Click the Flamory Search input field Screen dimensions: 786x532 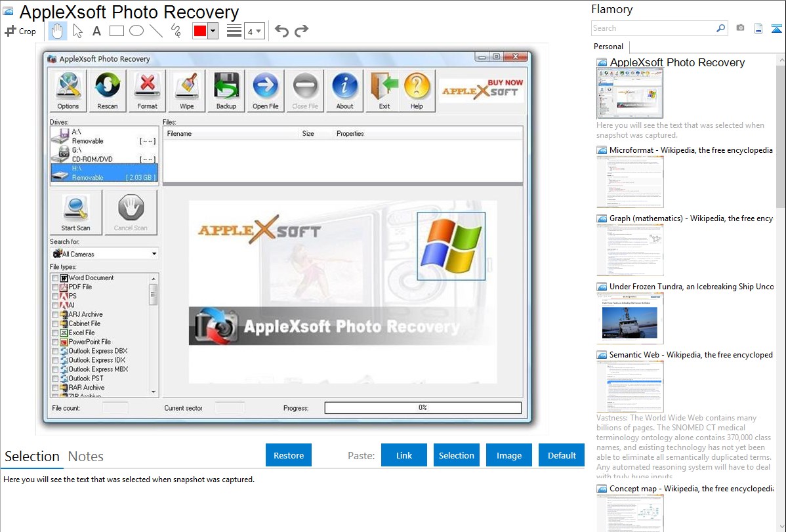click(653, 28)
